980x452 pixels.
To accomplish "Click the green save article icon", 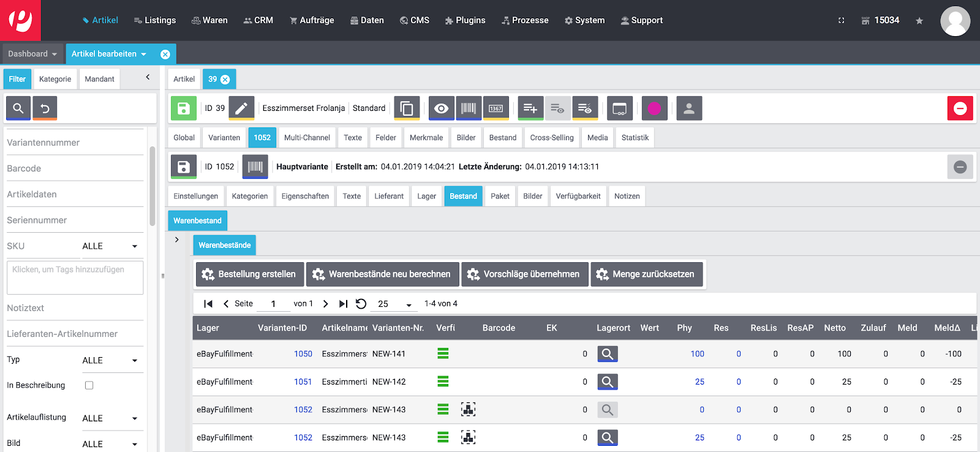I will pyautogui.click(x=183, y=108).
